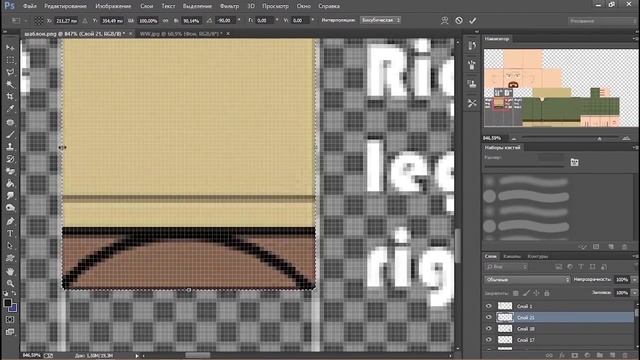The image size is (640, 360).
Task: Select the Horizontal Type tool
Action: tap(10, 233)
